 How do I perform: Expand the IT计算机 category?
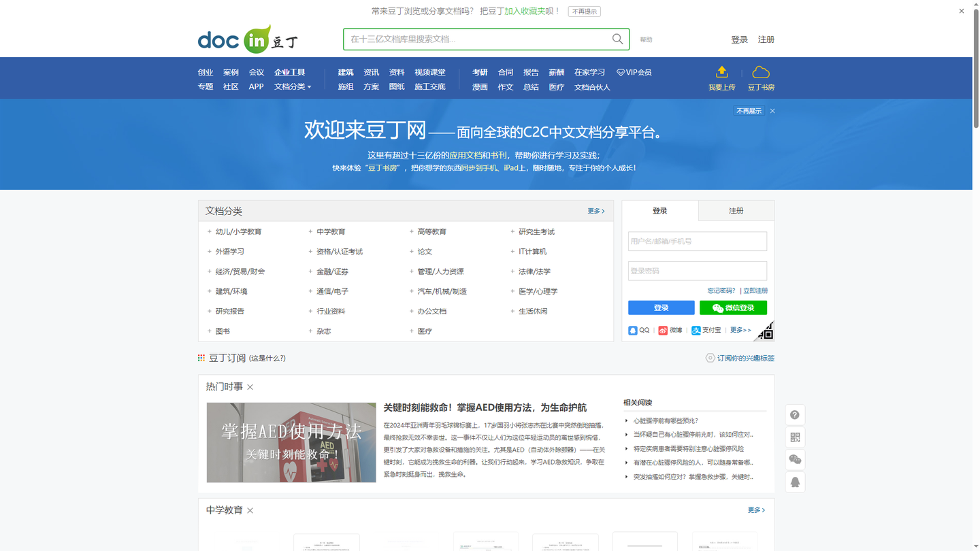512,252
